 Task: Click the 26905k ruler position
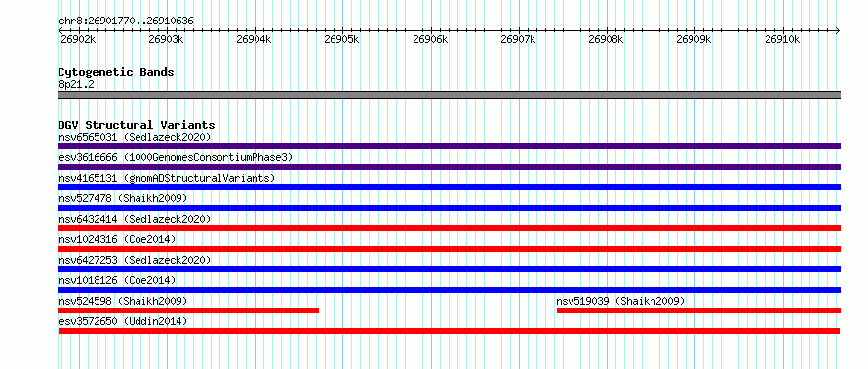[342, 40]
